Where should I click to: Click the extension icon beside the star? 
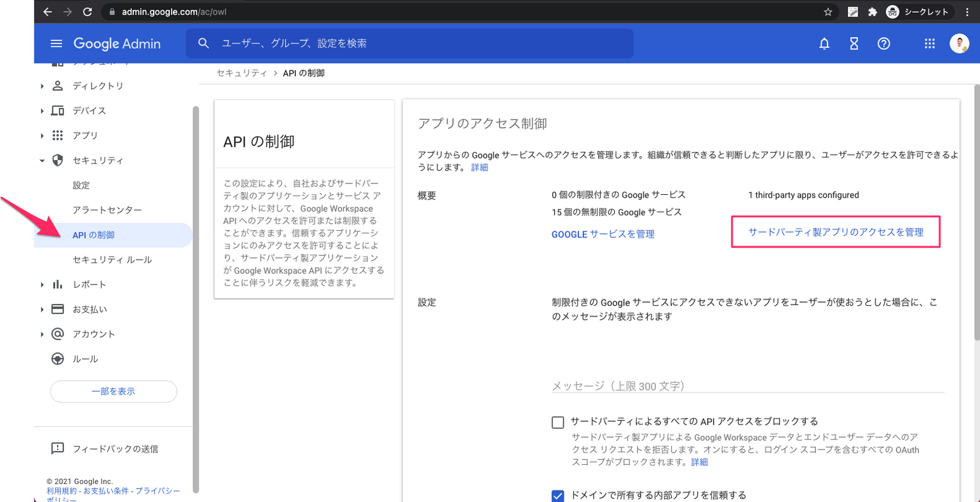(853, 12)
